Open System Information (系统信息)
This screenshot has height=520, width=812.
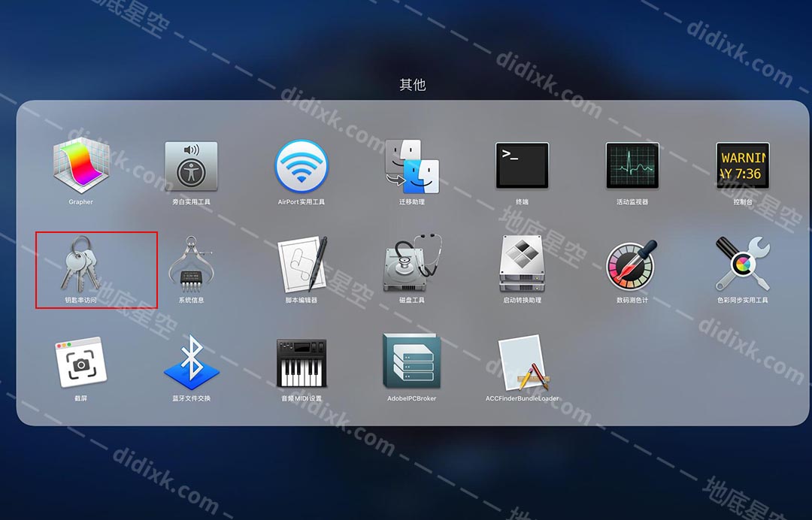pyautogui.click(x=191, y=264)
